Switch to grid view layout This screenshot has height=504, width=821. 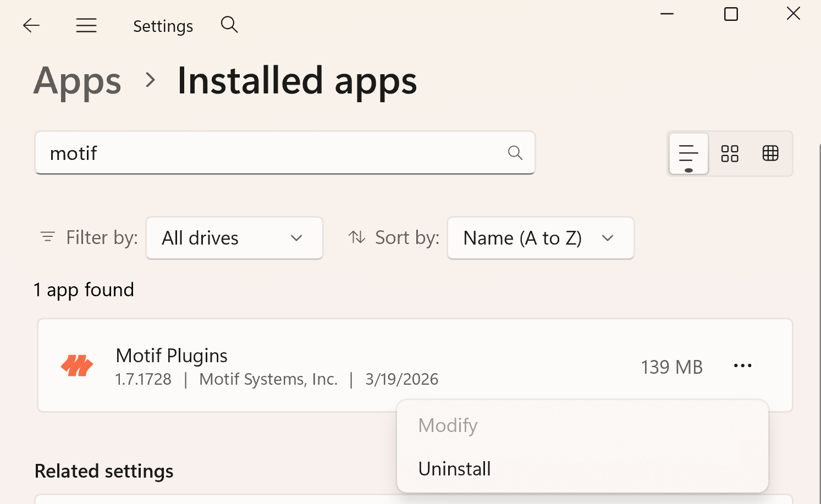(x=730, y=153)
